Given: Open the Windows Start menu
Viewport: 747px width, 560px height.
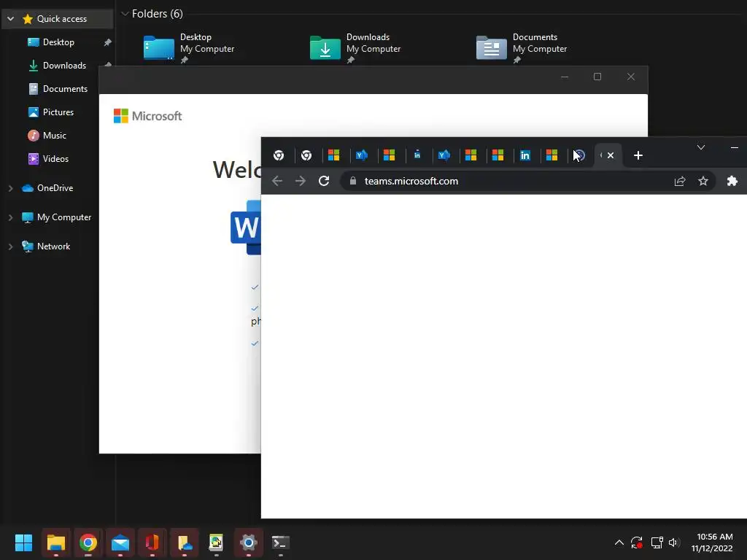Looking at the screenshot, I should coord(23,542).
